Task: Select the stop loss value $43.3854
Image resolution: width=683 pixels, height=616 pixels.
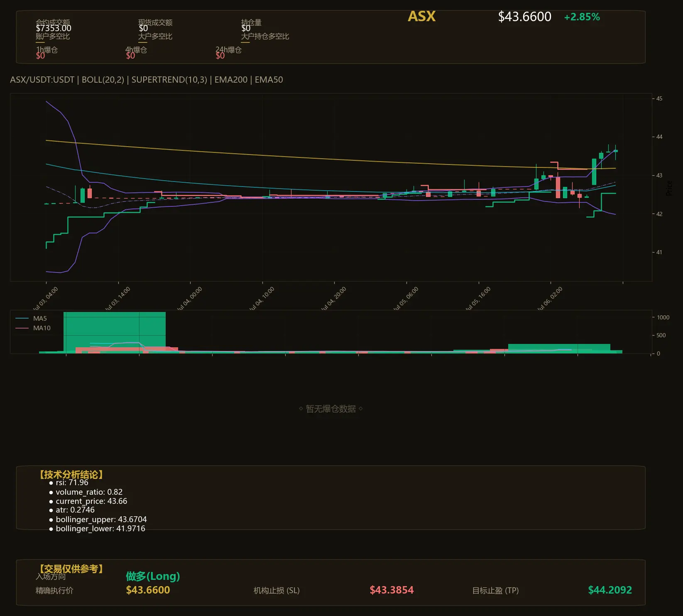Action: (392, 590)
